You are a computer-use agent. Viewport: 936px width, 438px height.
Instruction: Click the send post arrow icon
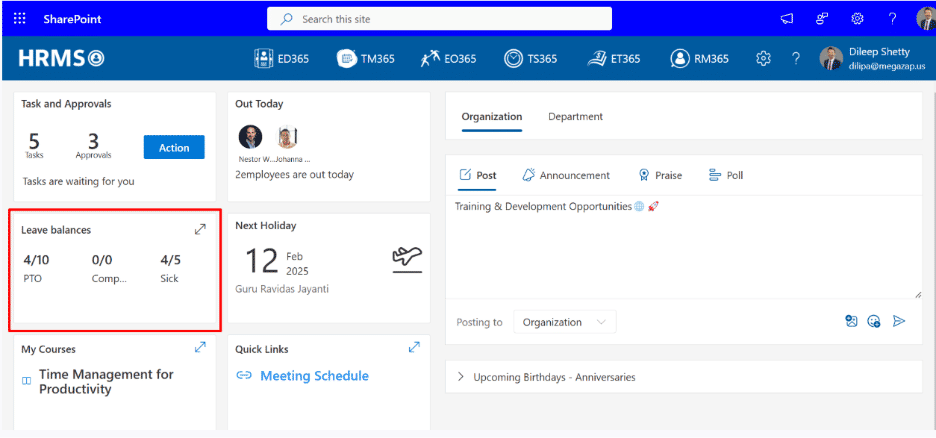[x=899, y=321]
